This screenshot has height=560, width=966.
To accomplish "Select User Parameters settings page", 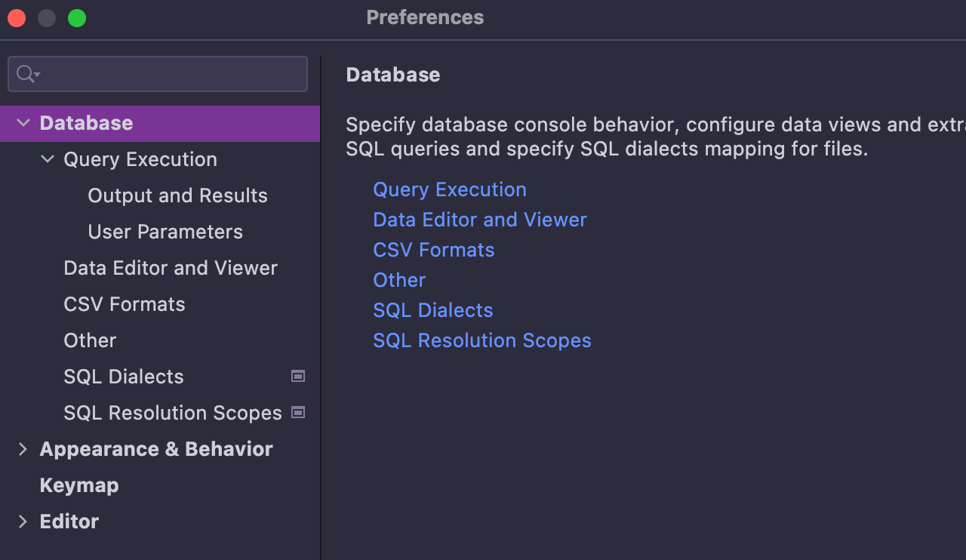I will pyautogui.click(x=165, y=232).
